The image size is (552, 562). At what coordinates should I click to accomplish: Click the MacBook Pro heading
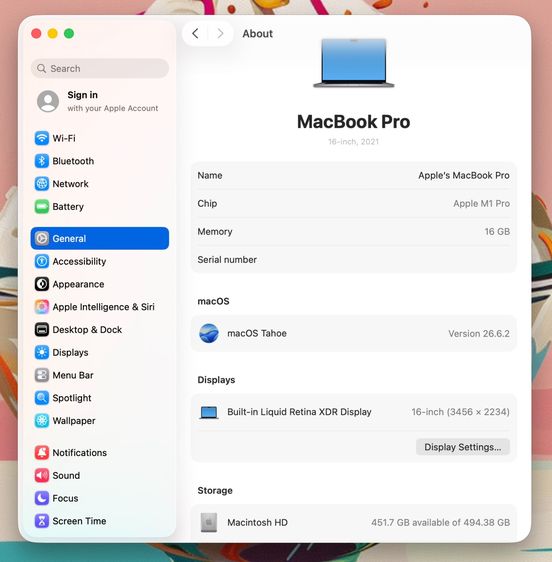tap(353, 122)
